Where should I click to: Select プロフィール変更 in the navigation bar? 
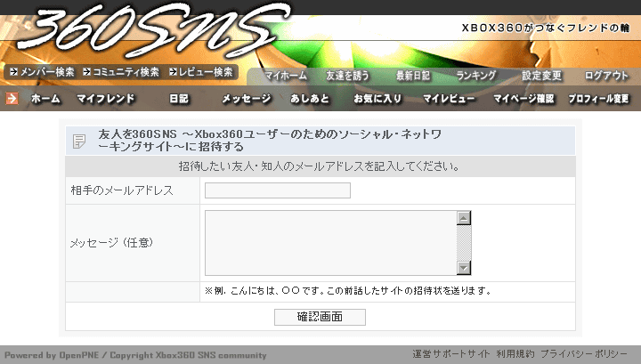pyautogui.click(x=598, y=99)
